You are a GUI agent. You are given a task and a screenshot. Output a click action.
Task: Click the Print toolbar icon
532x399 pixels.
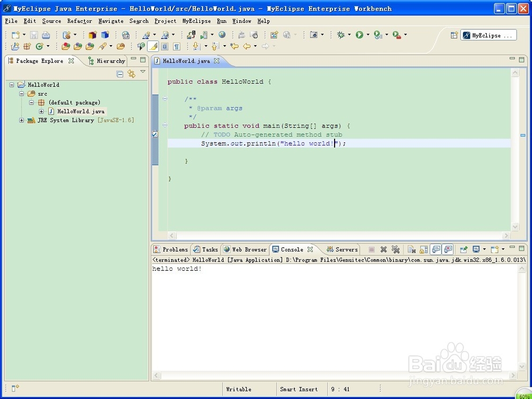(x=46, y=35)
